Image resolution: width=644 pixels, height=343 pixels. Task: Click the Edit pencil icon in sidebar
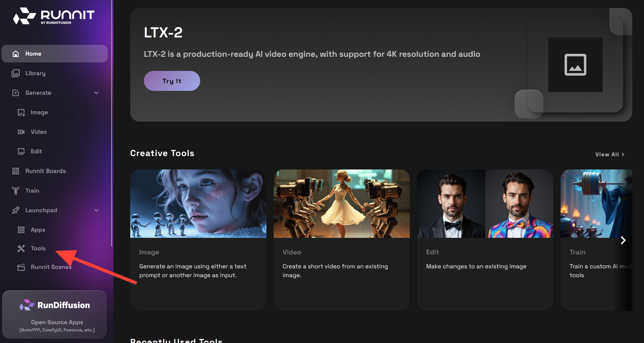[21, 152]
